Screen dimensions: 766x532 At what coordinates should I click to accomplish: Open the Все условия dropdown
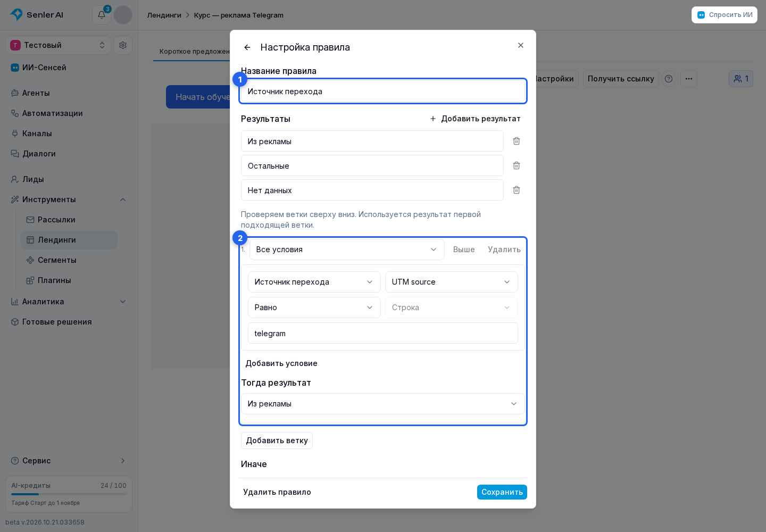(x=347, y=250)
